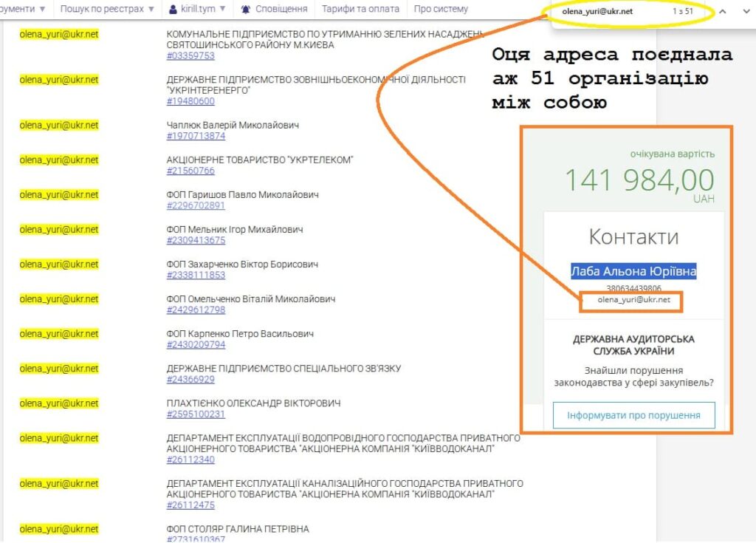This screenshot has height=543, width=756.
Task: Open the kirill.tym account dropdown
Action: coord(222,10)
